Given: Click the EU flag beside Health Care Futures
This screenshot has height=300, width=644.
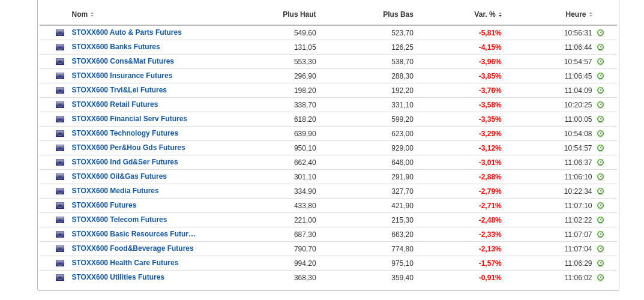Looking at the screenshot, I should point(60,263).
